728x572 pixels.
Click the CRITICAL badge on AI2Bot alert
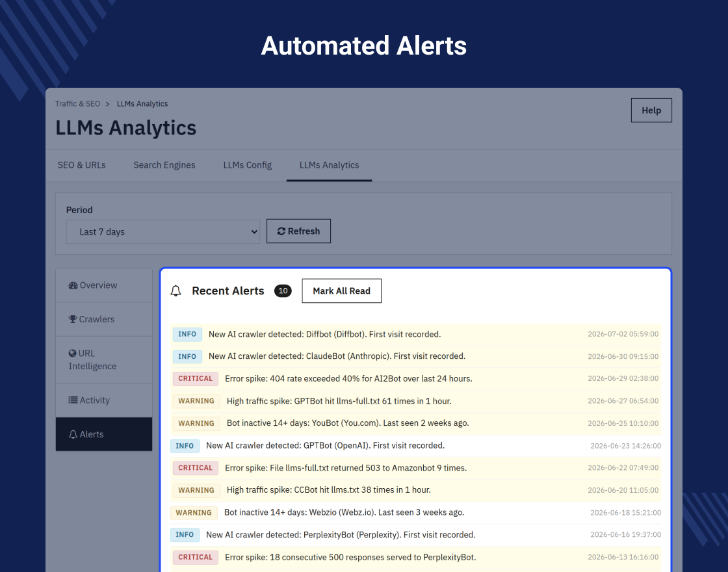click(x=196, y=379)
